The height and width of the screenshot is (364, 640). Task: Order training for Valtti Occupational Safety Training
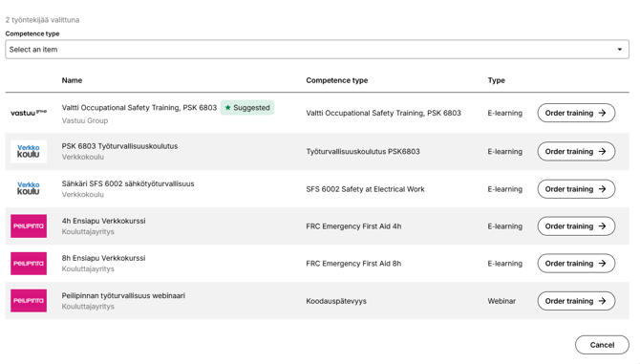[x=576, y=113]
